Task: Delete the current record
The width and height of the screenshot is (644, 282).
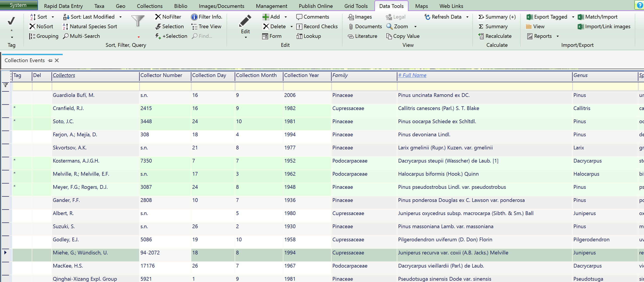Action: tap(274, 26)
